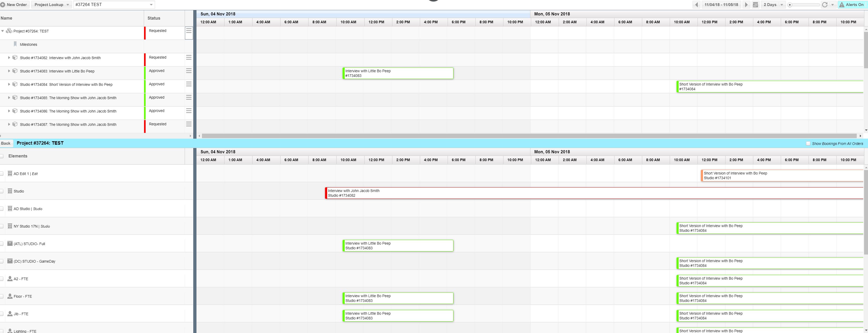Viewport: 868px width, 333px height.
Task: Toggle the Elements select-all checkbox
Action: (2, 156)
